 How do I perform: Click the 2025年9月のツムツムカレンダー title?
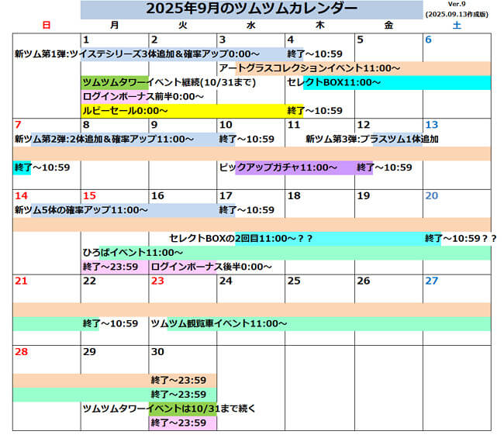[252, 9]
